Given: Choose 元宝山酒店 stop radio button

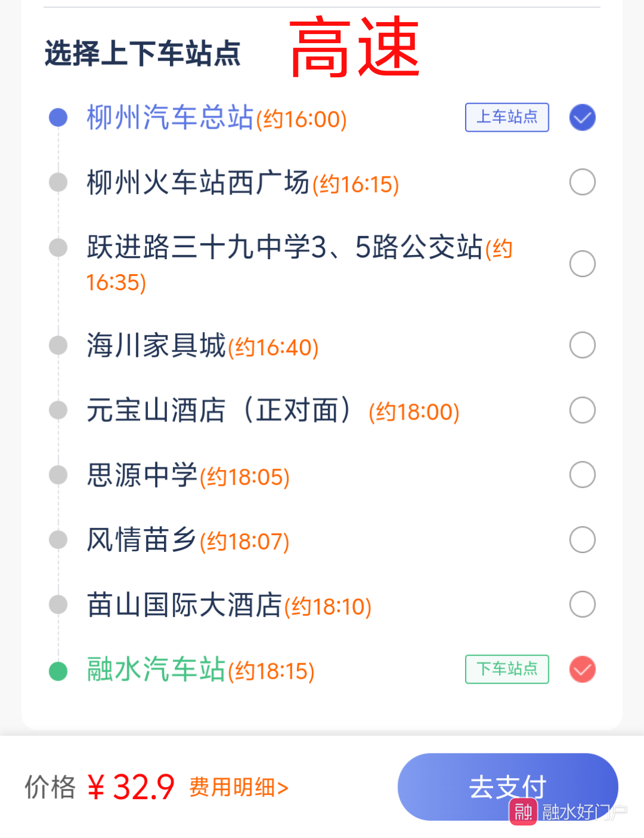Looking at the screenshot, I should [x=582, y=410].
